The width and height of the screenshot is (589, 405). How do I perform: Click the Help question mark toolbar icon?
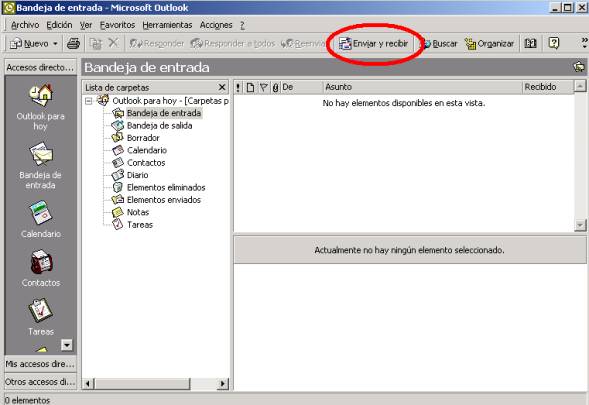click(x=554, y=43)
